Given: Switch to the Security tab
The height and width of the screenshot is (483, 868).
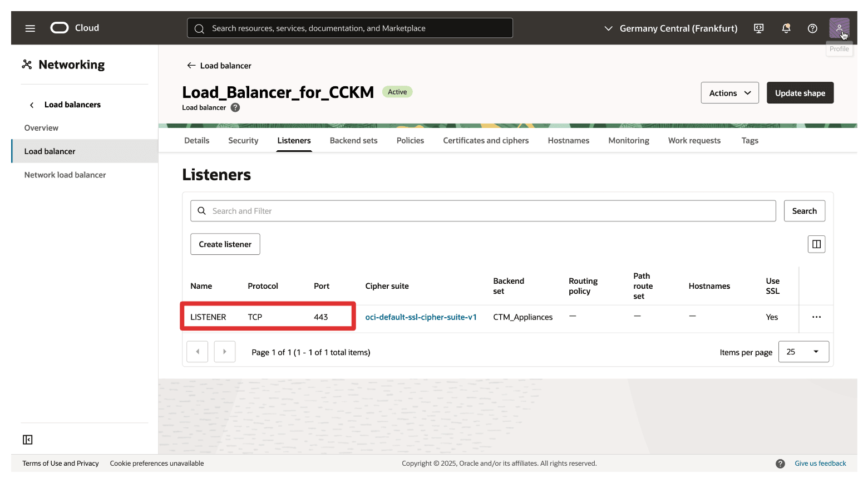Looking at the screenshot, I should (243, 140).
